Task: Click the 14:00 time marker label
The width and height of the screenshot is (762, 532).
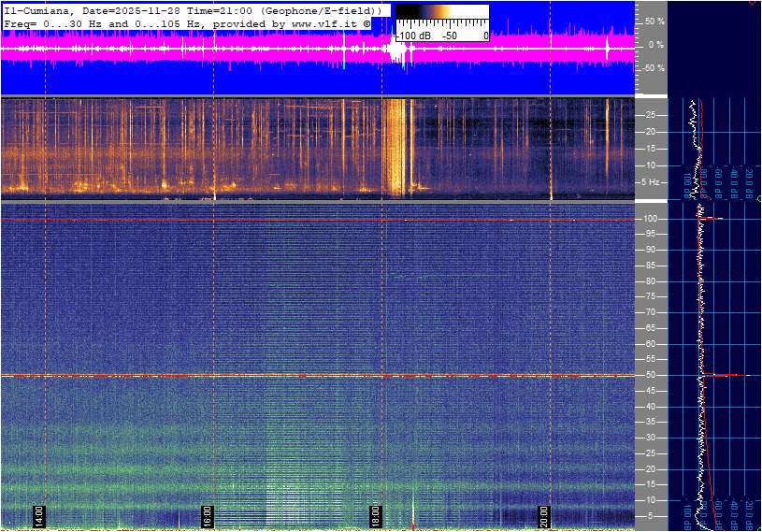Action: (x=39, y=516)
